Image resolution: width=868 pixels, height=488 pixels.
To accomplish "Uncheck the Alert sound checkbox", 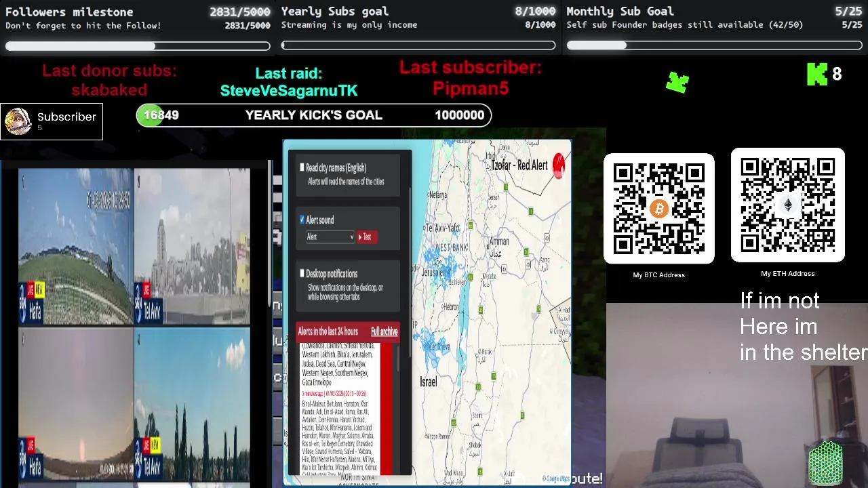I will (x=302, y=220).
